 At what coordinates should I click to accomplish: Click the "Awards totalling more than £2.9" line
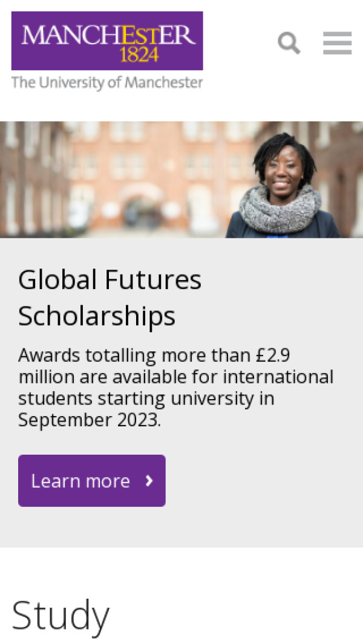158,355
